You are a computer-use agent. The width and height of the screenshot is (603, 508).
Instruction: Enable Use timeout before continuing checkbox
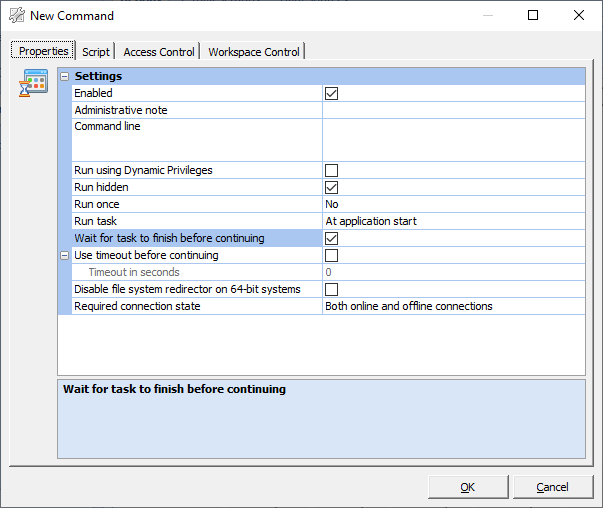coord(331,255)
